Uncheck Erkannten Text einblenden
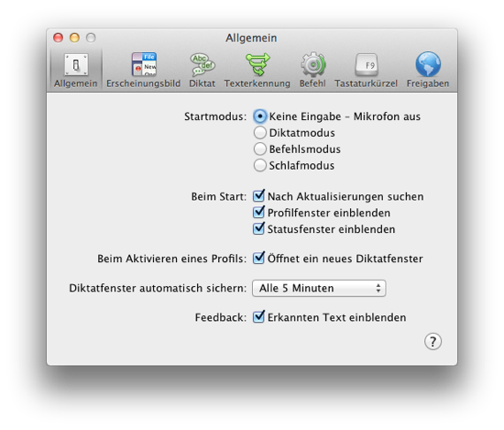Viewport: 504px width, 430px height. click(x=258, y=317)
